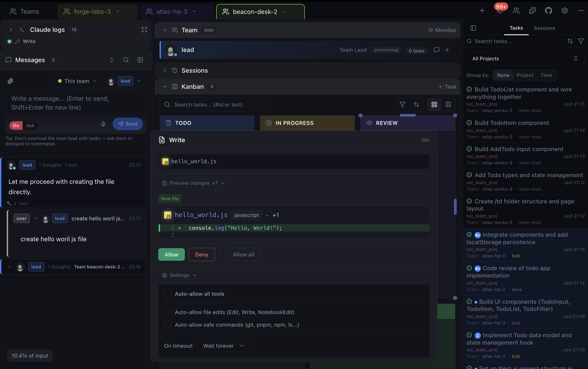The height and width of the screenshot is (369, 588).
Task: Enable Auto-allow file edits checkbox
Action: click(x=167, y=312)
